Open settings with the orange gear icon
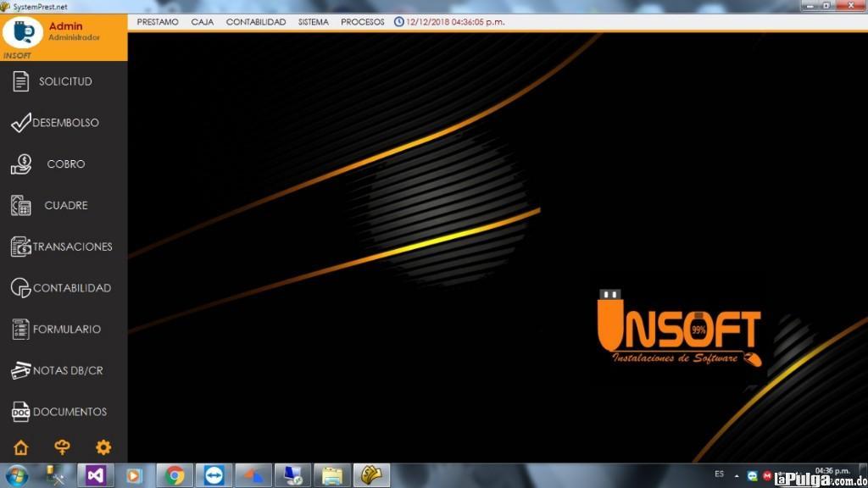868x488 pixels. [x=103, y=448]
